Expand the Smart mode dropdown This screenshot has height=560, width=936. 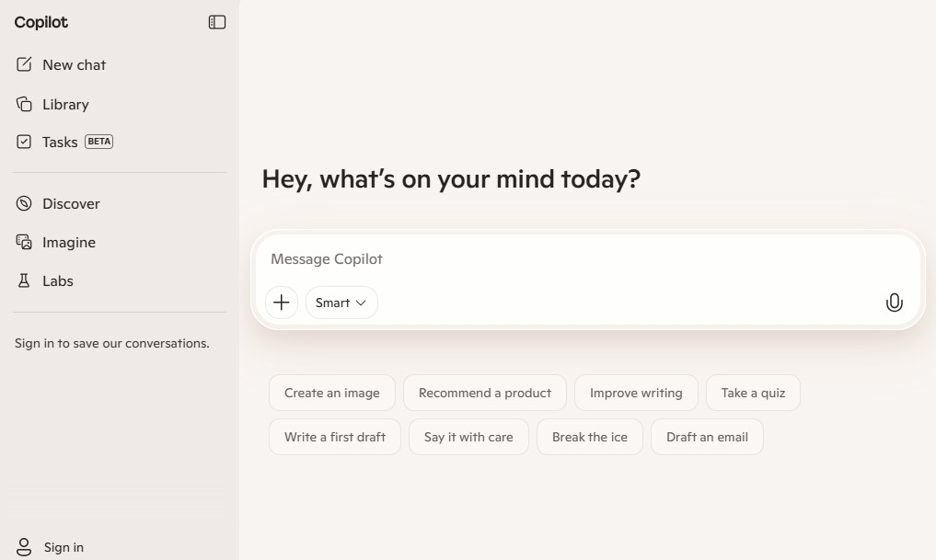click(341, 303)
